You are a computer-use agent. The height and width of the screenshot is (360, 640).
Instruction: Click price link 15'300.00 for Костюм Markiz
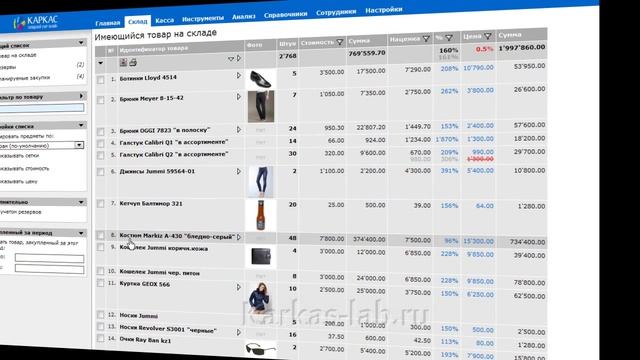(478, 241)
